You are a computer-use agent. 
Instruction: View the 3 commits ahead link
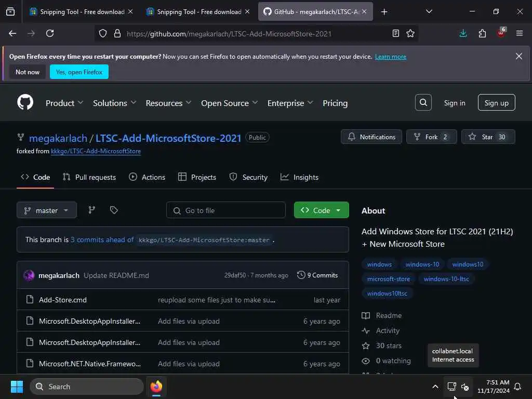tap(102, 240)
